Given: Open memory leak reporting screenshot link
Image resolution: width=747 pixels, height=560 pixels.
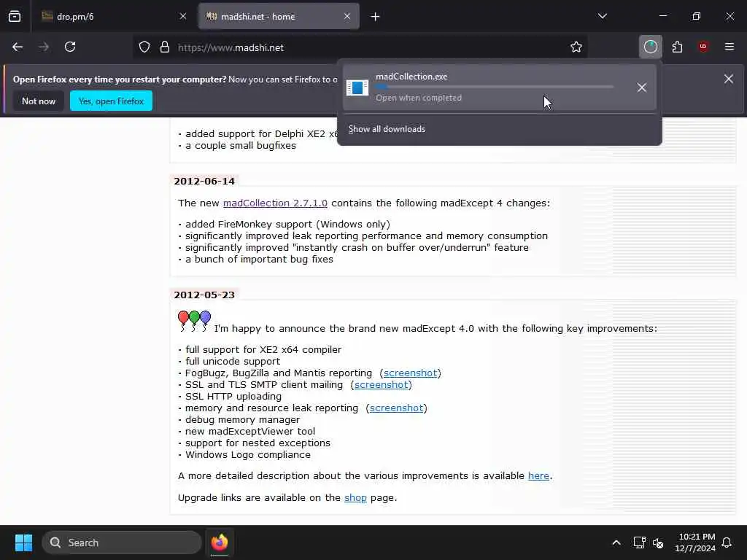Looking at the screenshot, I should tap(396, 408).
